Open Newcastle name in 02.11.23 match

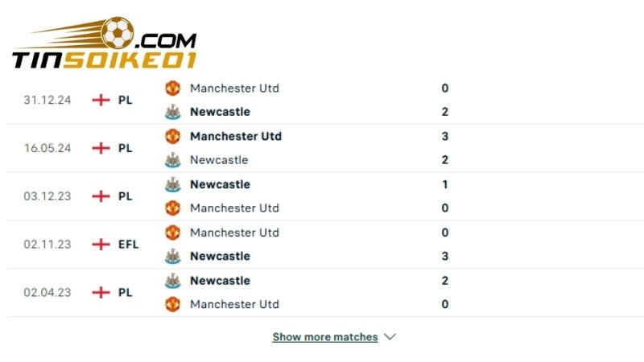[220, 256]
